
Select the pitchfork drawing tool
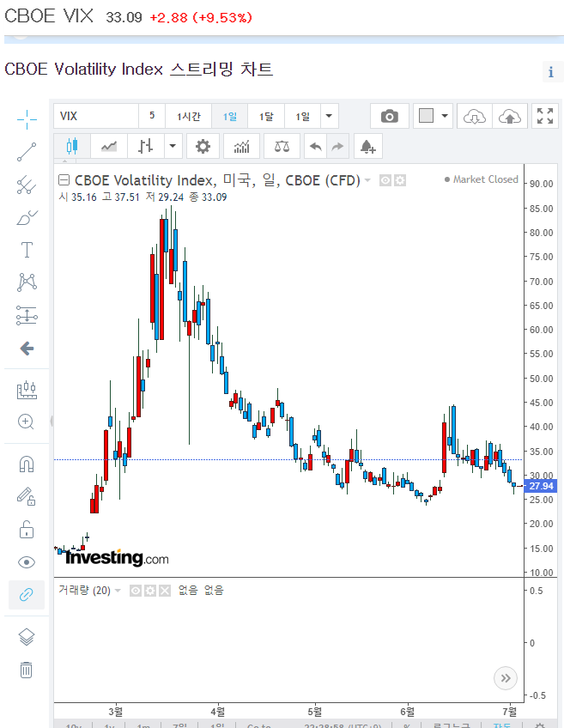27,185
